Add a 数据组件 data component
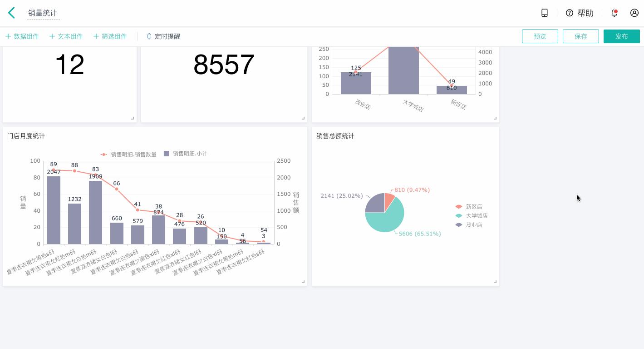The width and height of the screenshot is (644, 349). coord(22,36)
